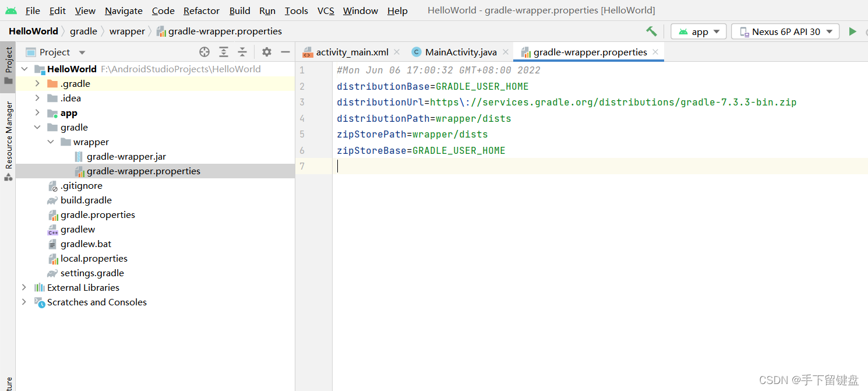Collapse the wrapper folder
Screen dimensions: 868x391
[51, 142]
